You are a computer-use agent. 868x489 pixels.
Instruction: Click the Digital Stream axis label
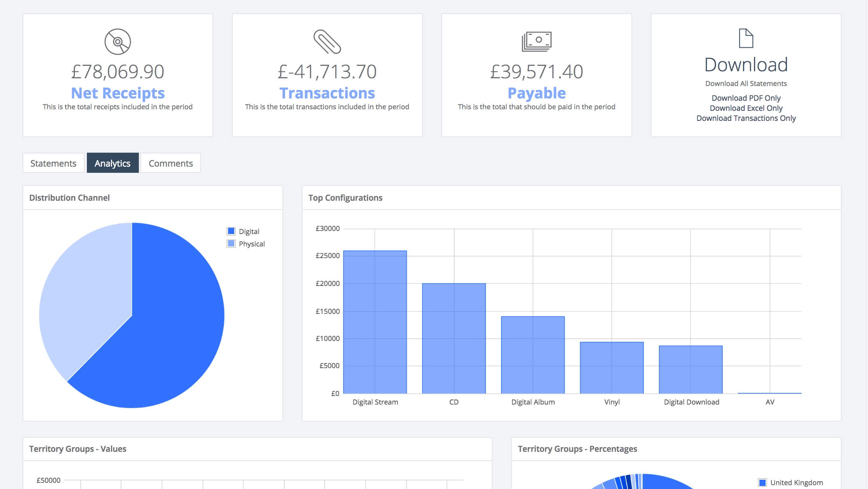tap(375, 402)
